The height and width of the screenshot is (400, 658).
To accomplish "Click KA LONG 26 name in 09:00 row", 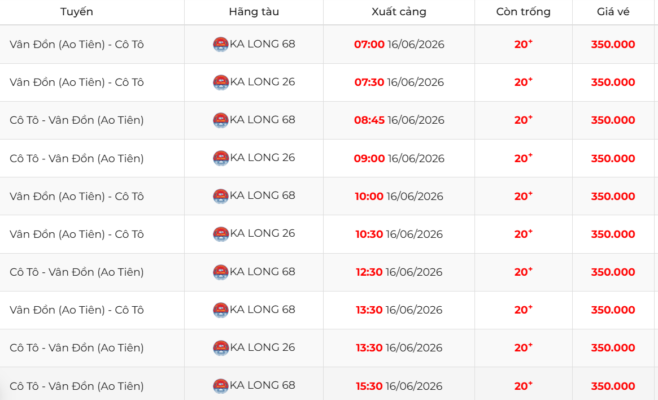I will [263, 157].
